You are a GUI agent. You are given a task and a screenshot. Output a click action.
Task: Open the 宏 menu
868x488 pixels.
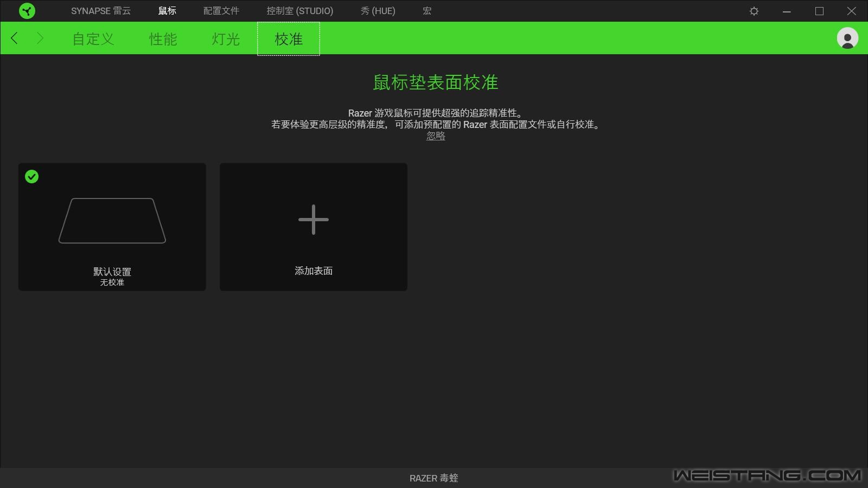pyautogui.click(x=427, y=11)
